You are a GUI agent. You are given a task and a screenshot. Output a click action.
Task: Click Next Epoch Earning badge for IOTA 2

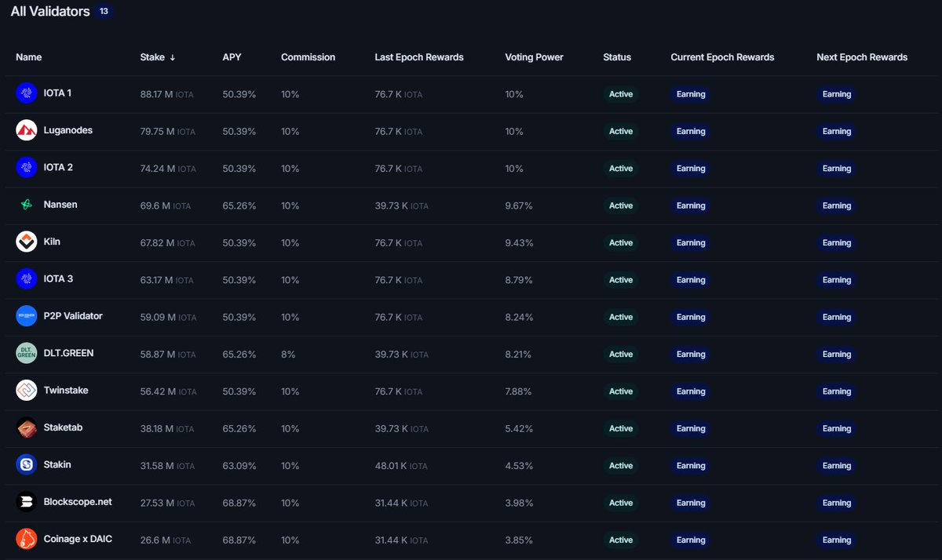click(837, 169)
